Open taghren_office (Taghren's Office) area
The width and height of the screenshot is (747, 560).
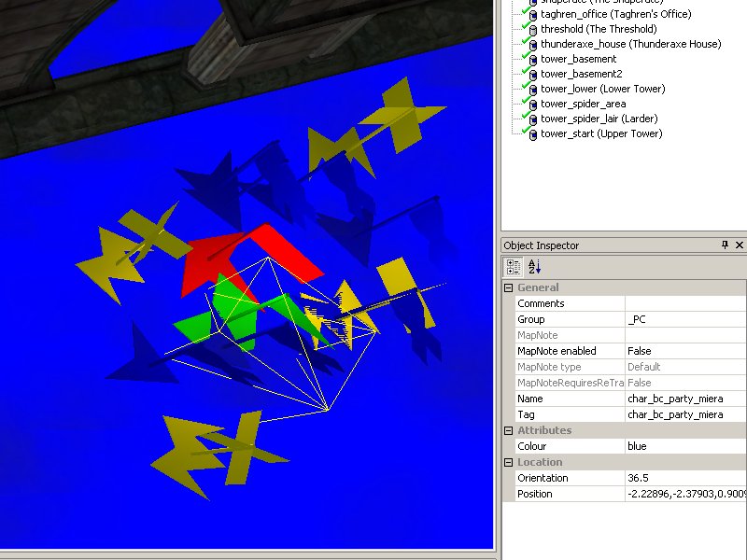pos(615,14)
